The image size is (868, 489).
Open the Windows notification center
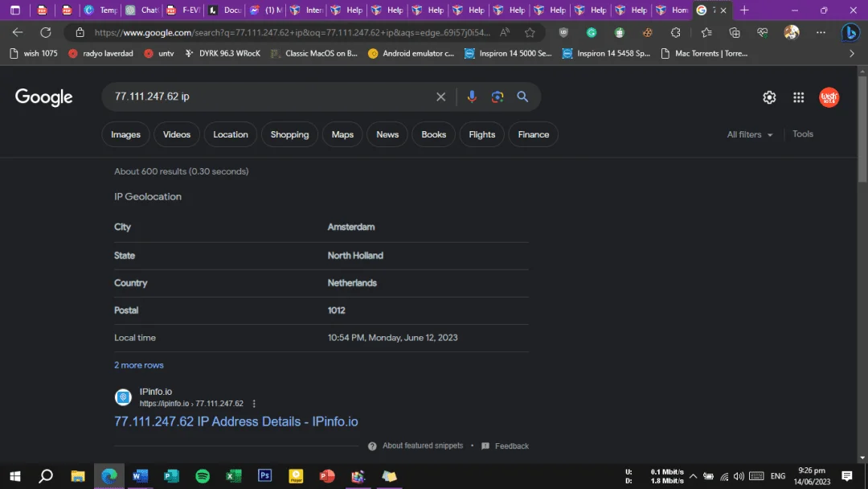click(846, 475)
